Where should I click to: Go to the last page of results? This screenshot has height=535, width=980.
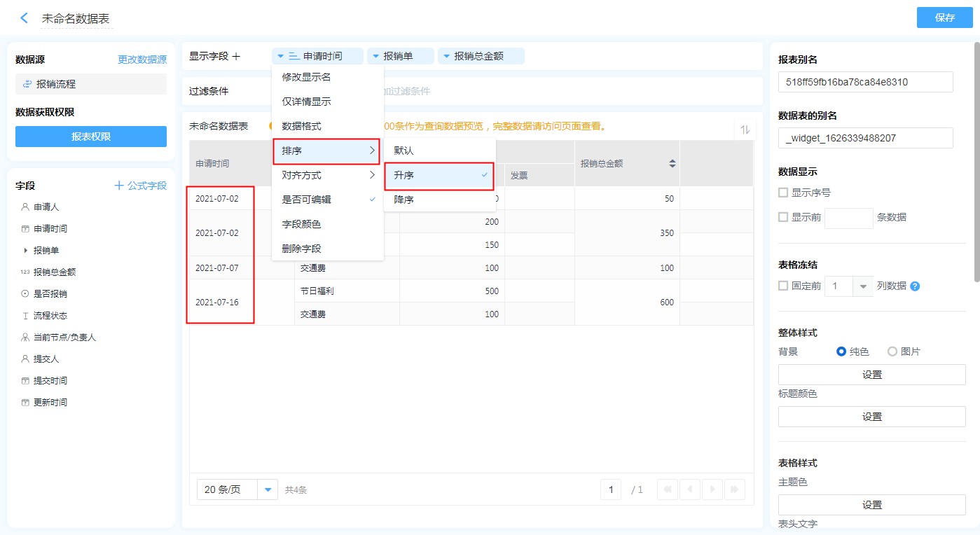coord(735,489)
